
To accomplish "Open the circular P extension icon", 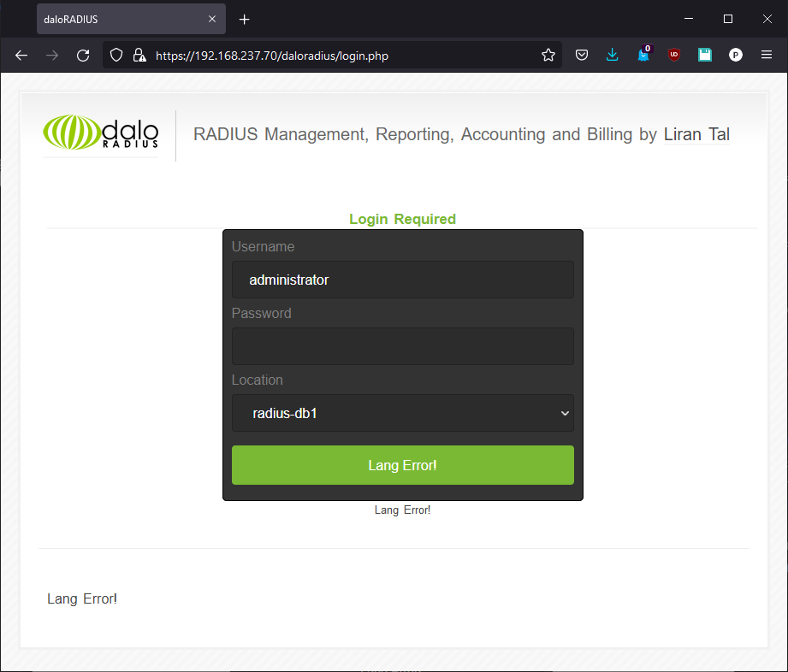I will click(735, 55).
